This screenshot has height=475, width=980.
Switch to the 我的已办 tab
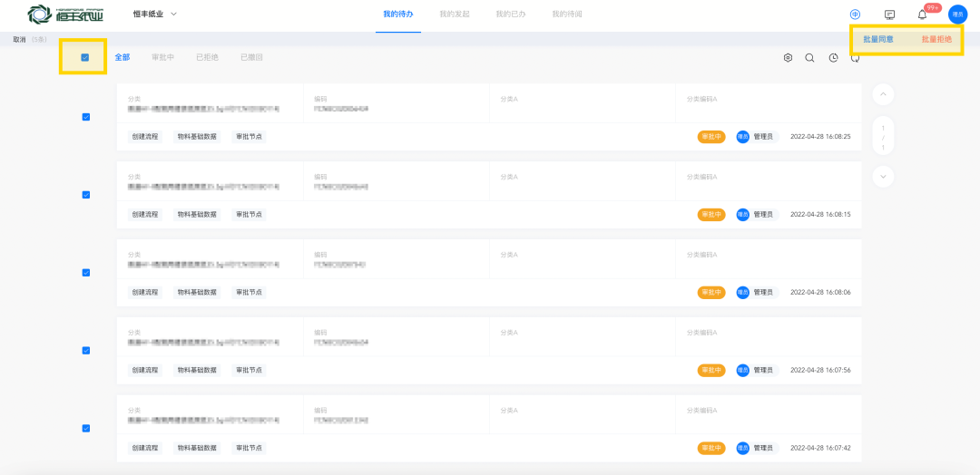click(x=511, y=14)
